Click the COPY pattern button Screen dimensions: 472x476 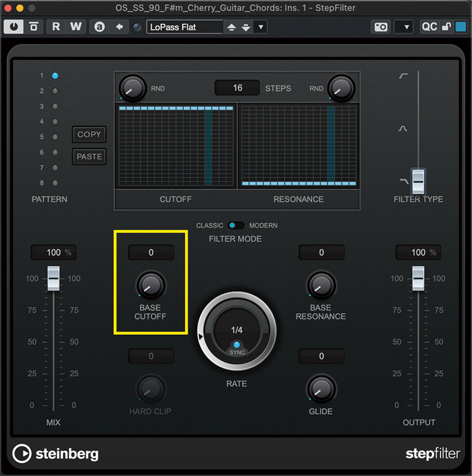pyautogui.click(x=89, y=134)
